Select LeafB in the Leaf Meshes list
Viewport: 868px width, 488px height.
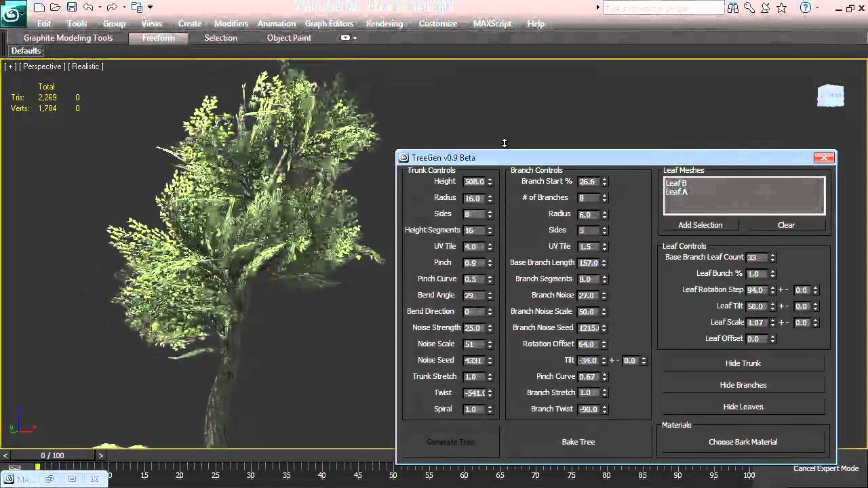pyautogui.click(x=676, y=183)
